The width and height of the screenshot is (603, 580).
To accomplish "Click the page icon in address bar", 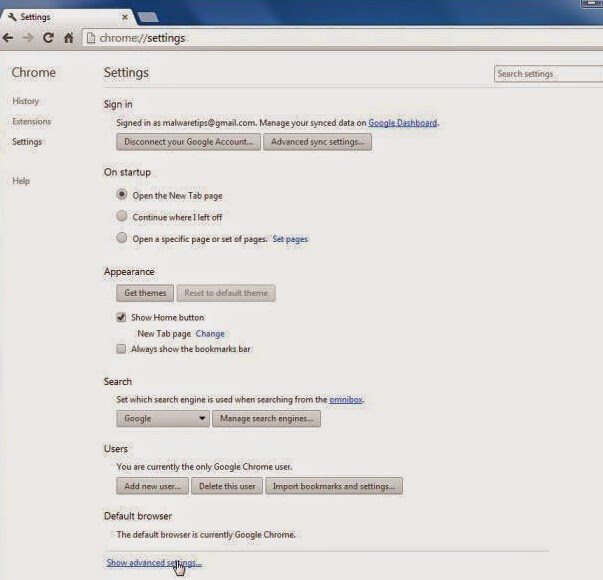I will (x=91, y=38).
